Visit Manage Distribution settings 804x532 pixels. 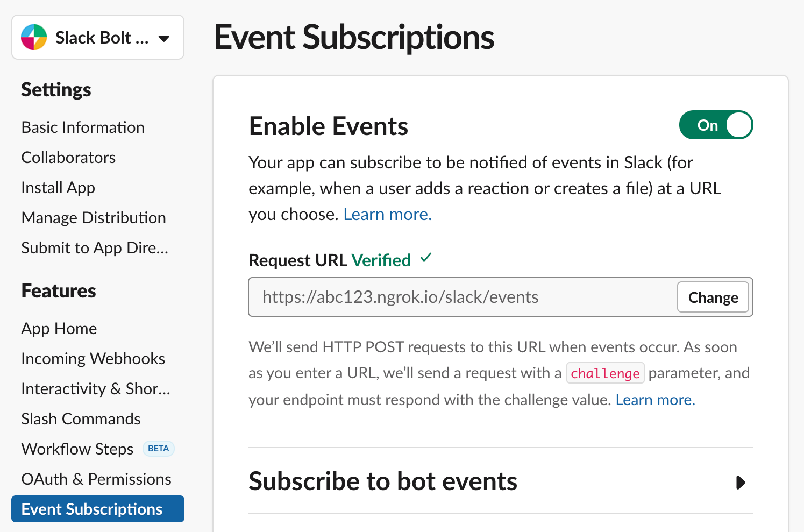[94, 217]
